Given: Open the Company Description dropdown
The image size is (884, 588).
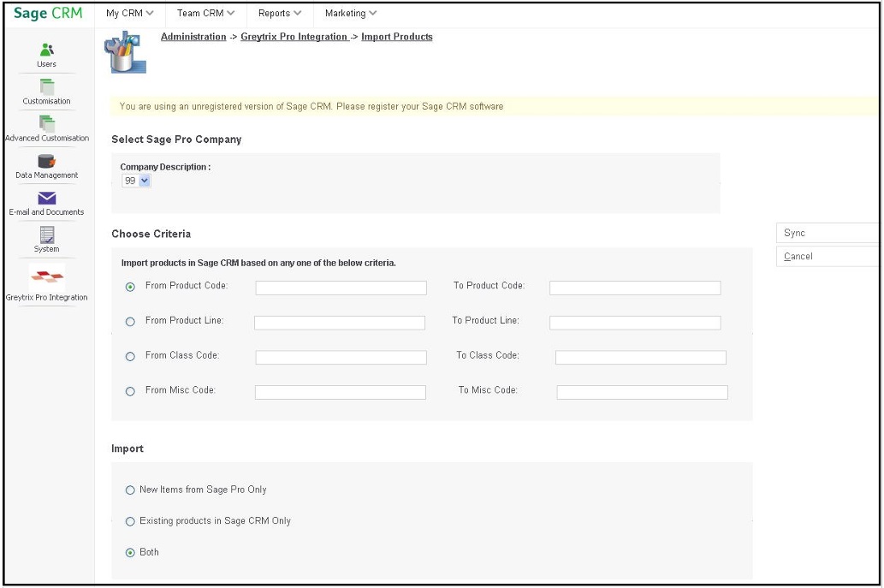Looking at the screenshot, I should point(136,181).
